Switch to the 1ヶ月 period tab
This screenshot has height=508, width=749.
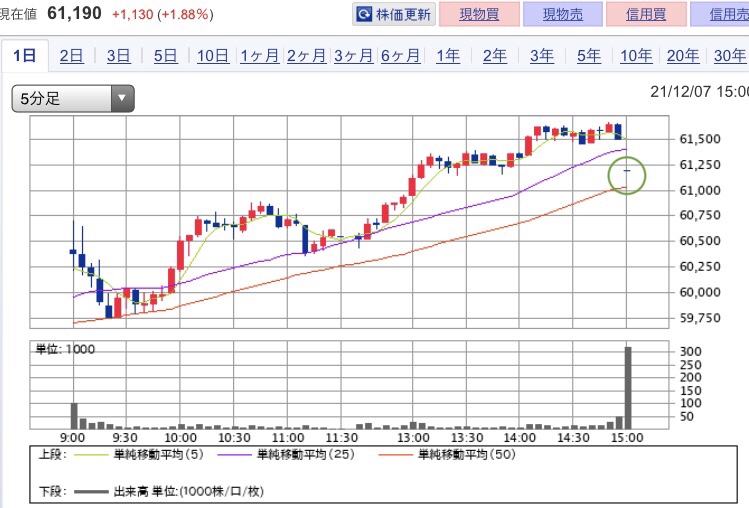tap(259, 56)
